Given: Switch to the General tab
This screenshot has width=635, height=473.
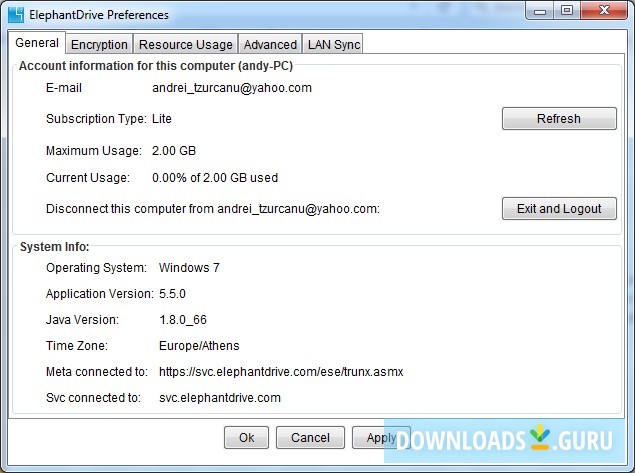Looking at the screenshot, I should 37,43.
